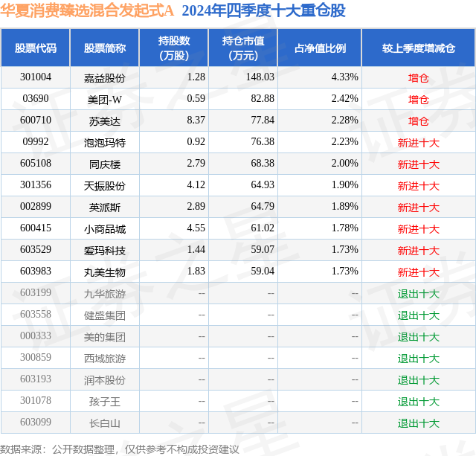Image resolution: width=476 pixels, height=456 pixels.
Task: Select stock name 小商品城
Action: click(x=105, y=229)
